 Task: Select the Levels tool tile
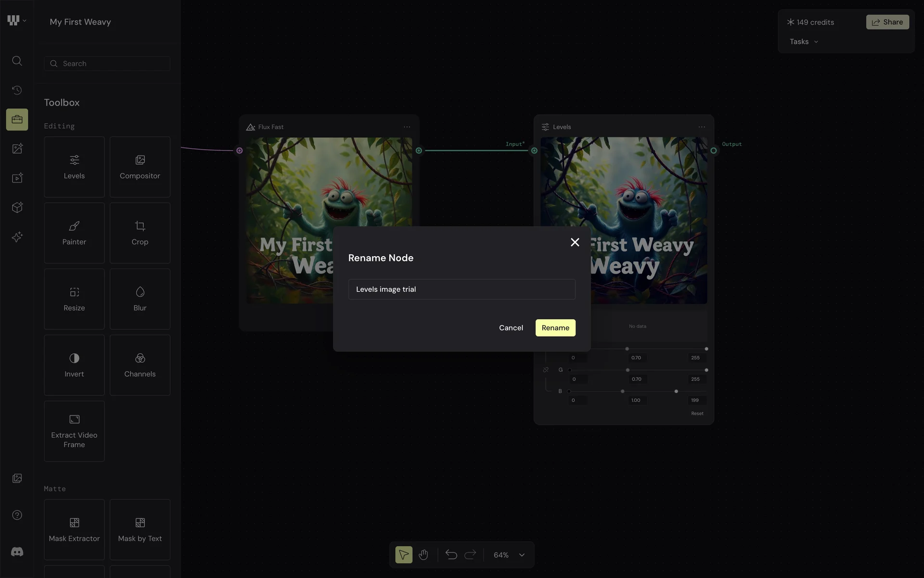74,167
